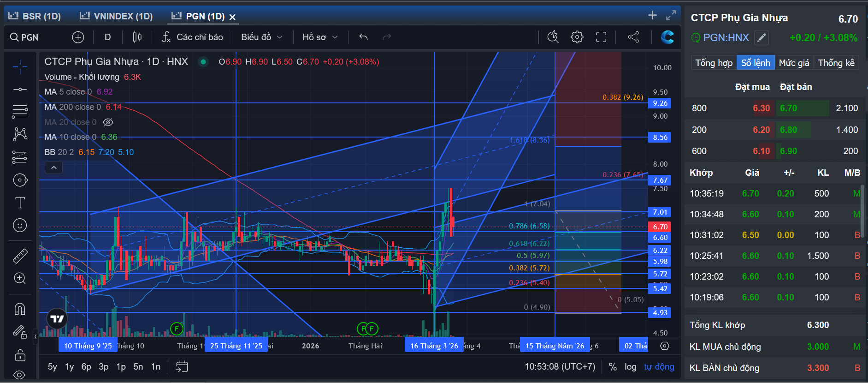Click the blue C logo icon

click(x=667, y=37)
